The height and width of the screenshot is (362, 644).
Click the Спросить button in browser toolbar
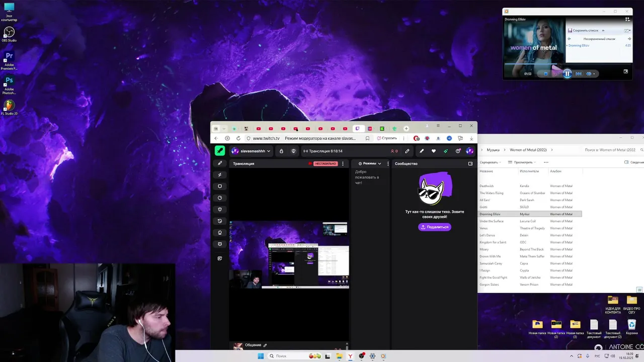386,138
